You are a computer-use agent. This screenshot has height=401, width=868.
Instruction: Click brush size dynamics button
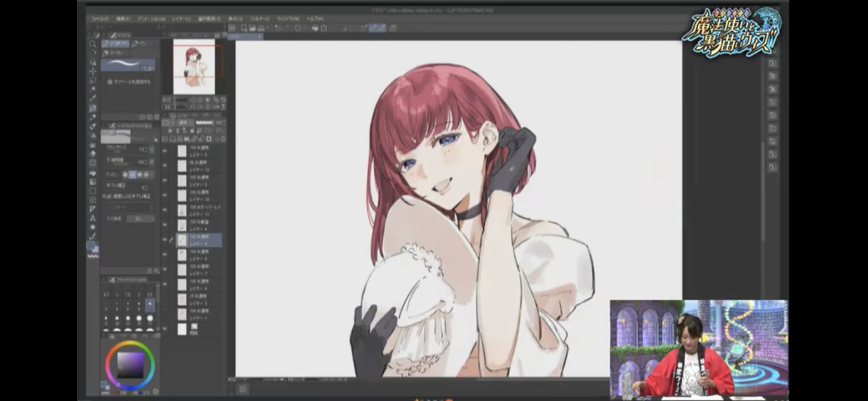point(151,149)
